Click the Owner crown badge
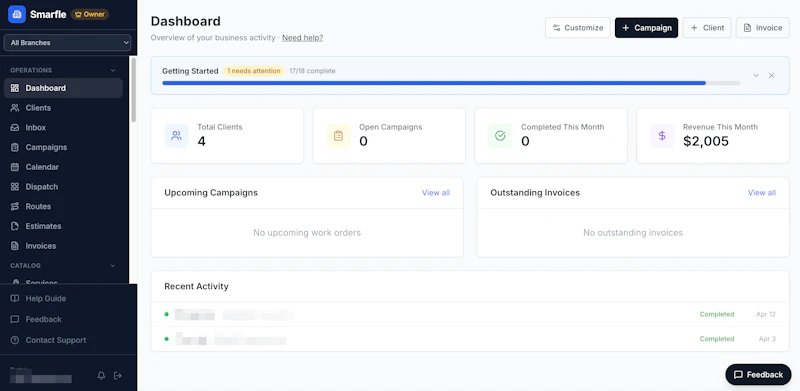Image resolution: width=800 pixels, height=391 pixels. point(90,14)
